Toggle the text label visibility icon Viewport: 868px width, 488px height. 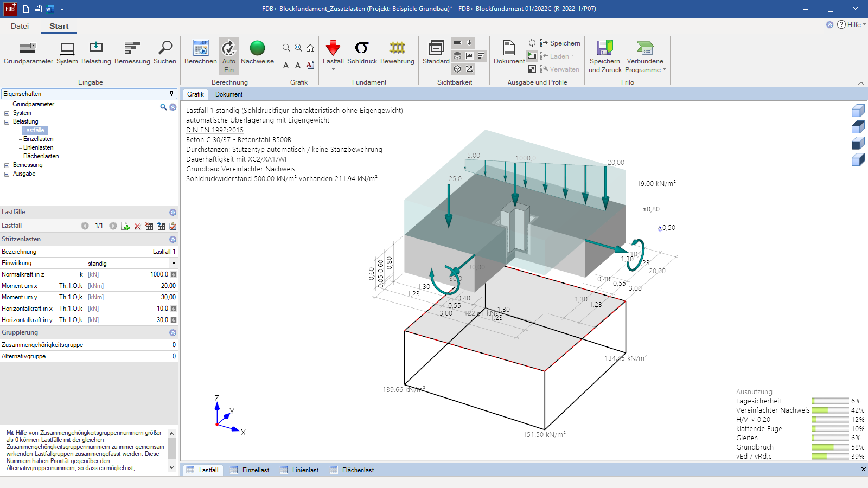click(469, 56)
